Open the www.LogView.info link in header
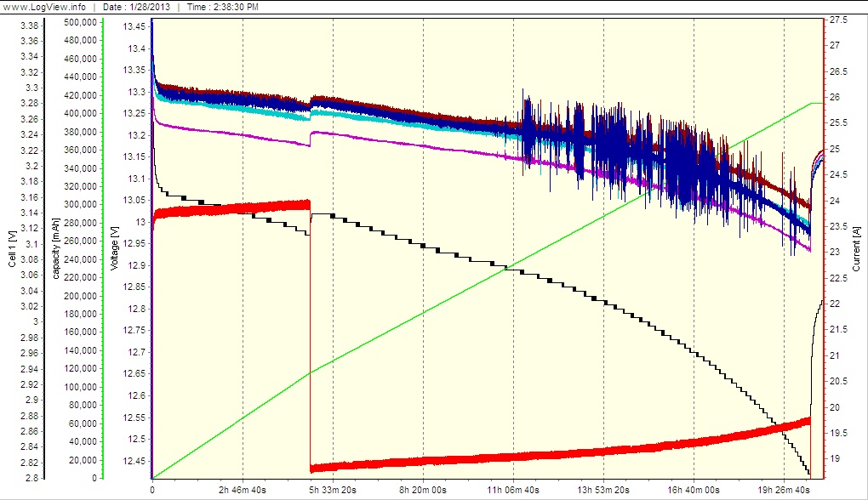The image size is (868, 500). (44, 7)
